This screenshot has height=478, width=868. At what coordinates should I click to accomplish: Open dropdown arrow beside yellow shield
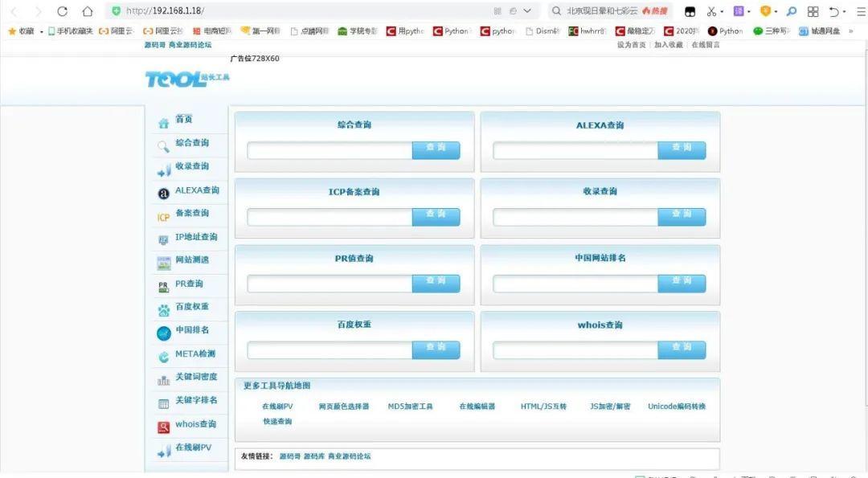point(776,11)
